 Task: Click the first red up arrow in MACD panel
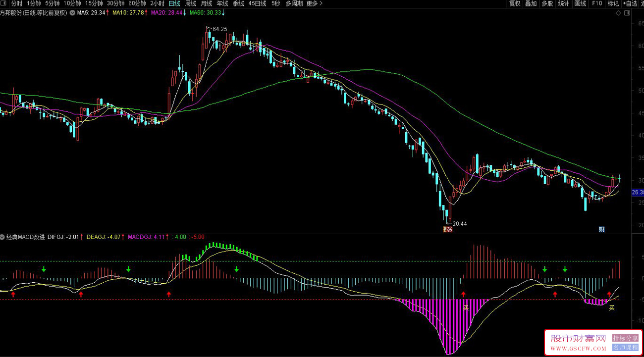(x=13, y=294)
